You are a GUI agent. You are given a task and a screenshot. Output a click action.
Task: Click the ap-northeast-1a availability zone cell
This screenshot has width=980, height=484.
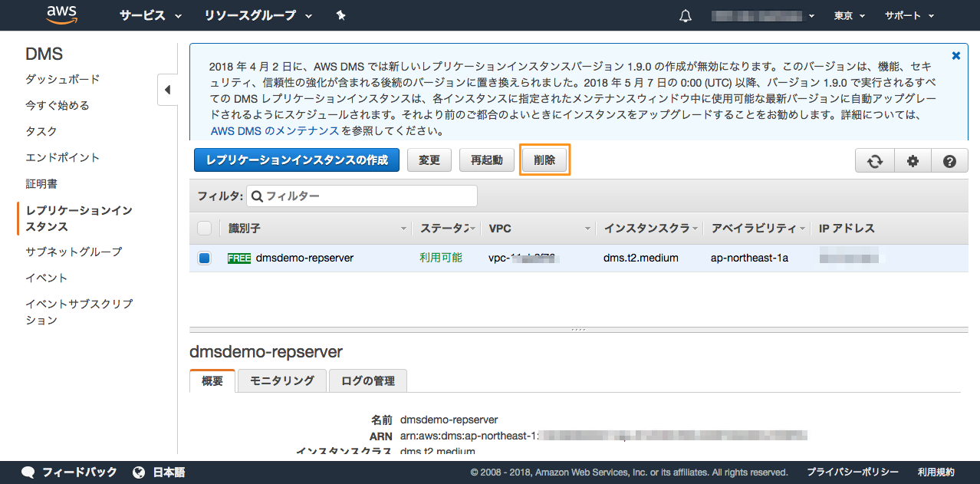[x=749, y=258]
